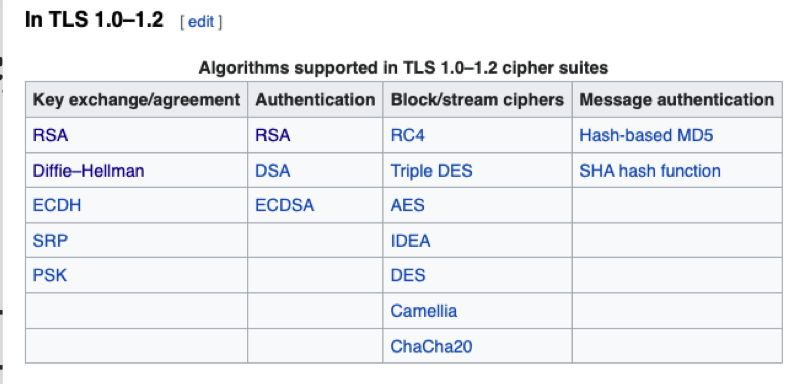Open the Hash-based MD5 link
This screenshot has width=806, height=384.
(646, 135)
